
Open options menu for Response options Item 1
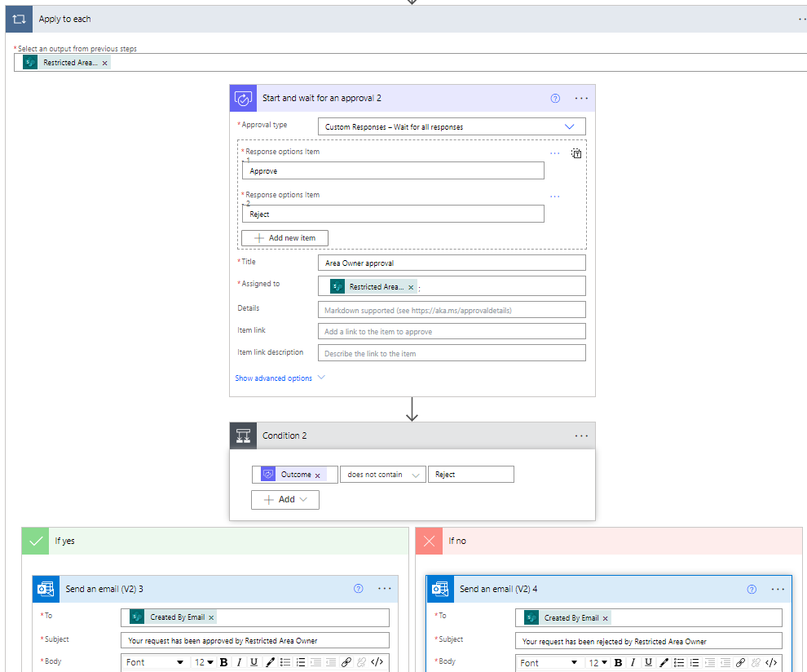pyautogui.click(x=555, y=153)
